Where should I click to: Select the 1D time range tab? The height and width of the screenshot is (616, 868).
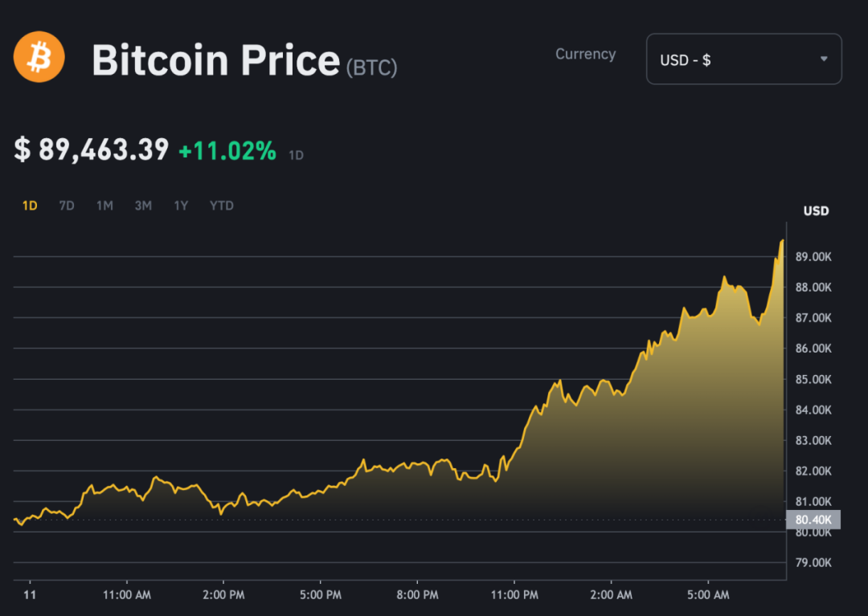pos(30,206)
